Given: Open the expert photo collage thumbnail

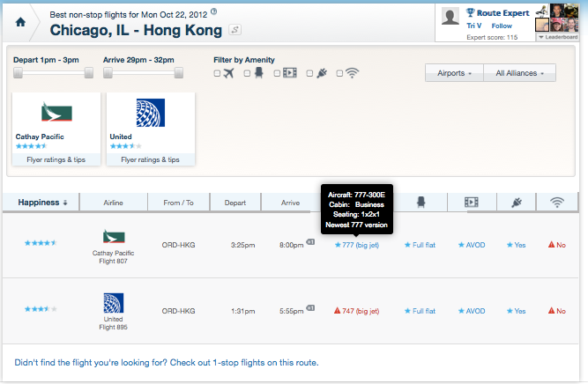Looking at the screenshot, I should tap(557, 18).
